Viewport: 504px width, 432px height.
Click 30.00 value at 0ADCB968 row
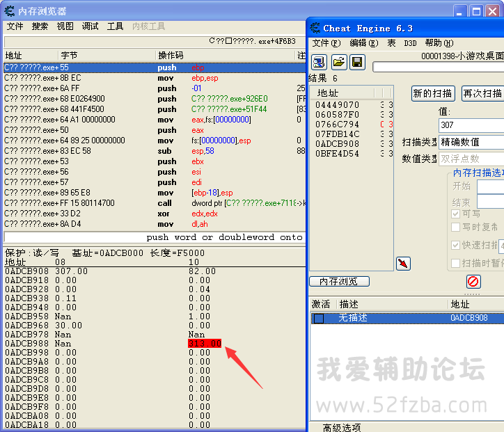coord(68,326)
